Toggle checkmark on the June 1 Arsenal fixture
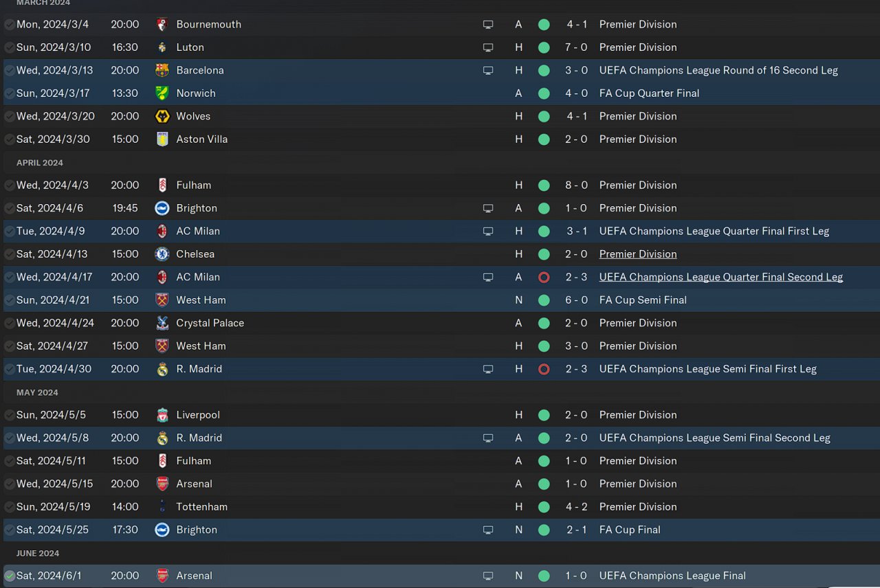880x588 pixels. click(x=10, y=576)
